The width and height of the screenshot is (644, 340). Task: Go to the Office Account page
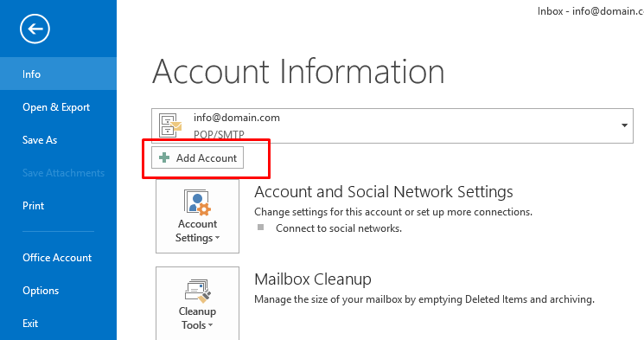(58, 257)
